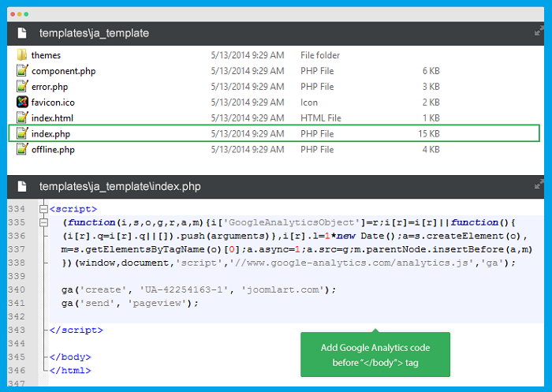This screenshot has height=392, width=552.
Task: Open the themes folder icon
Action: (22, 55)
